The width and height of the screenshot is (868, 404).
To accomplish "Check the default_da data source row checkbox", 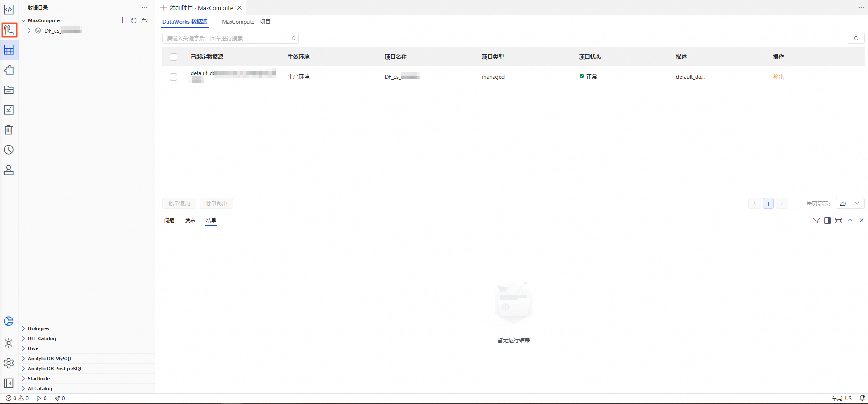I will 173,77.
